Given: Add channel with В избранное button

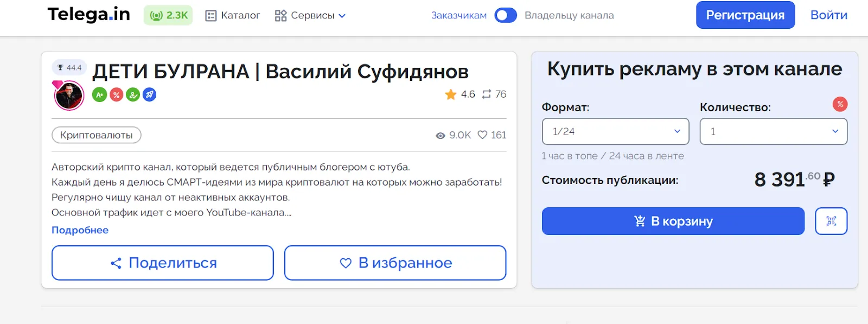Looking at the screenshot, I should pos(395,263).
